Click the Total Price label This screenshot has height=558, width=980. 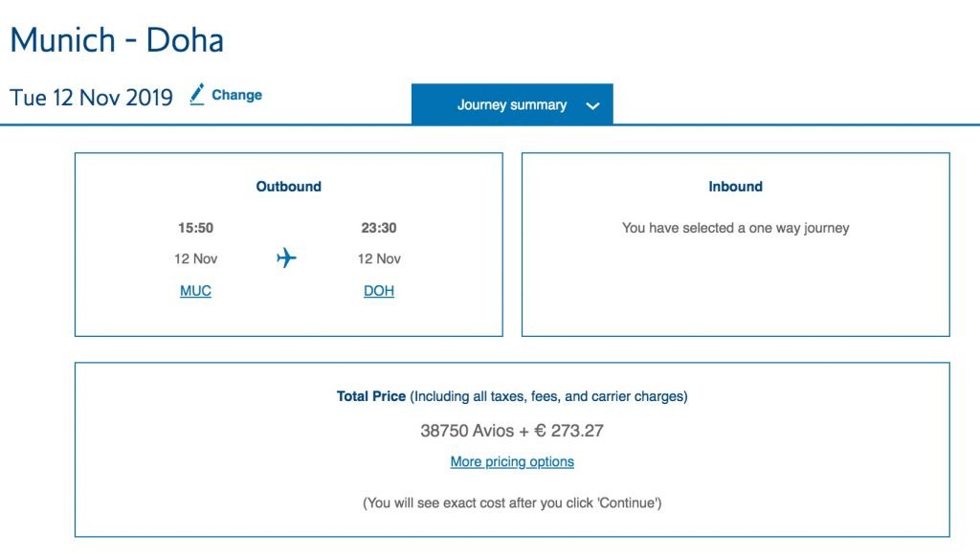(371, 396)
